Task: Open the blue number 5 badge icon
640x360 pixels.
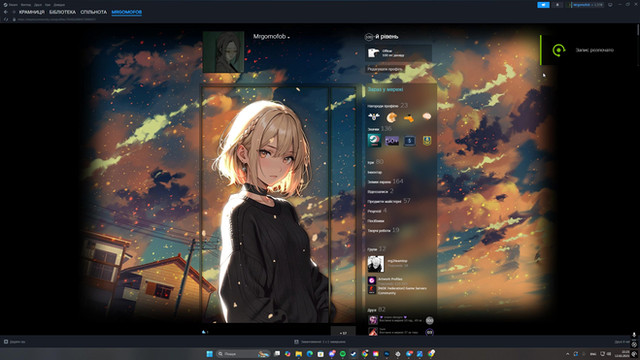Action: 409,141
